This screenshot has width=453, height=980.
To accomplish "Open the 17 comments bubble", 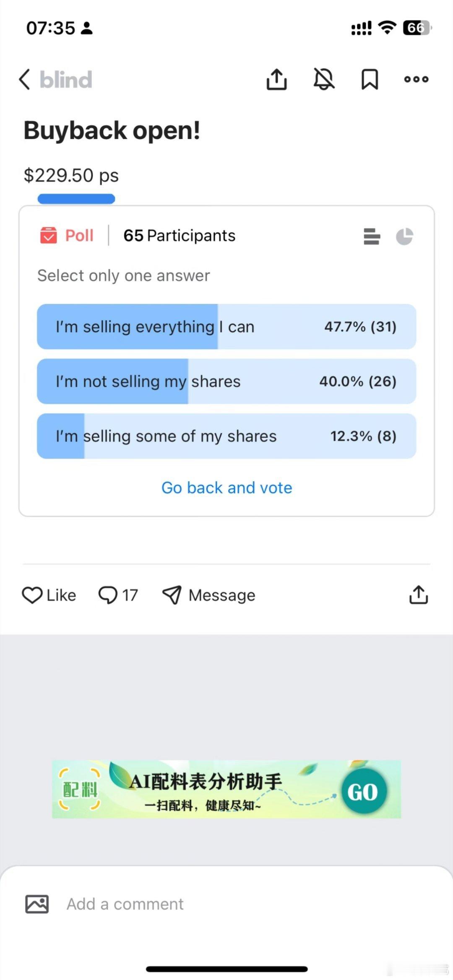I will click(x=108, y=595).
